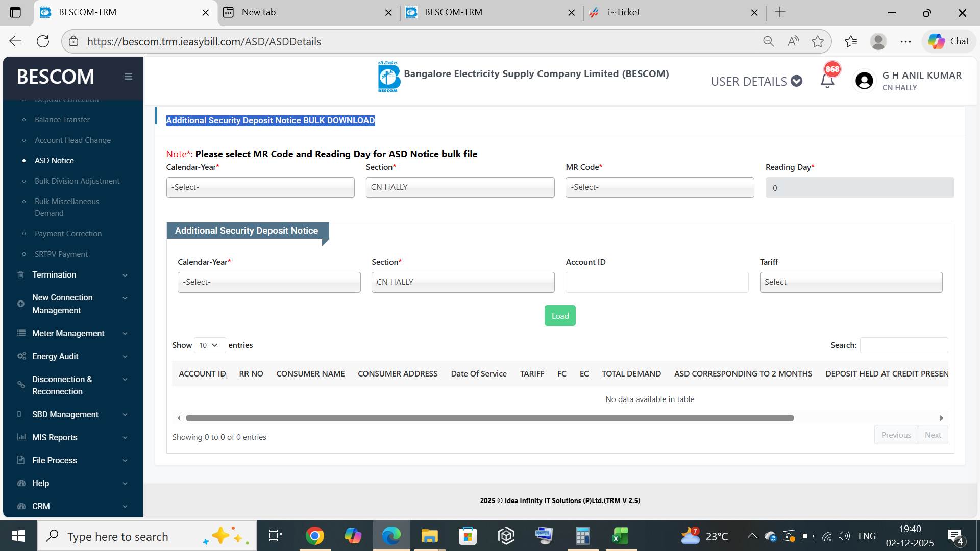This screenshot has height=551, width=980.
Task: Open Calculator from the taskbar
Action: click(582, 536)
